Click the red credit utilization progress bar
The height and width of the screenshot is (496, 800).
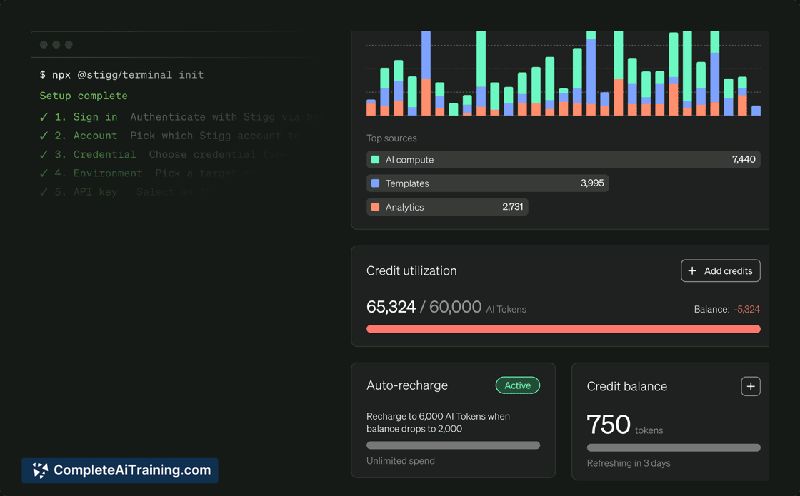tap(563, 329)
